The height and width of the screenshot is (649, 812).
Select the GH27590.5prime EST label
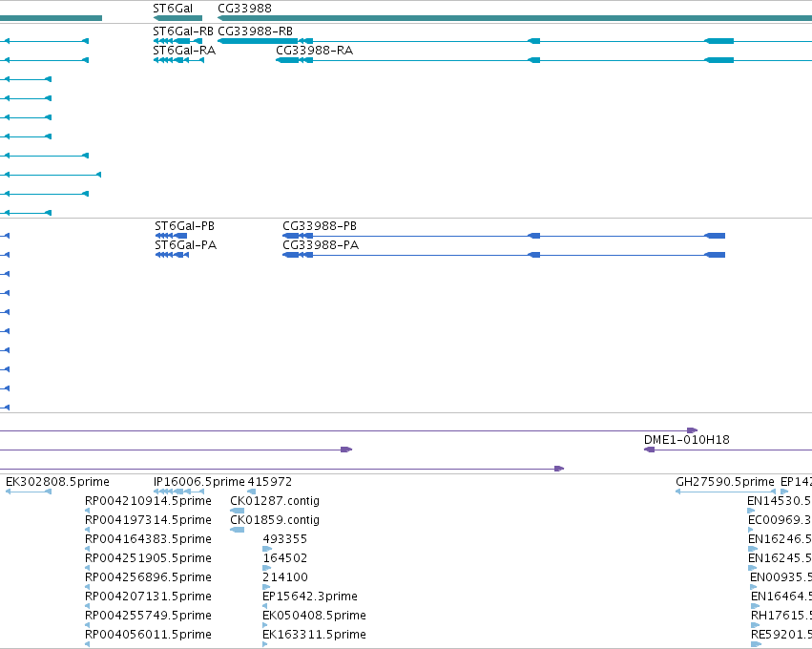(x=725, y=482)
